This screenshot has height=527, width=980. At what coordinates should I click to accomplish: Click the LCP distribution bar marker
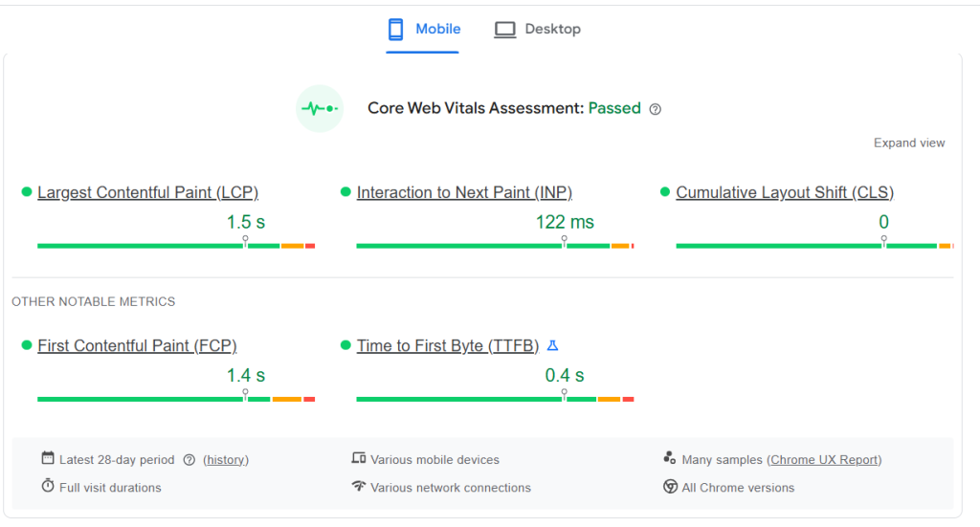[x=245, y=242]
